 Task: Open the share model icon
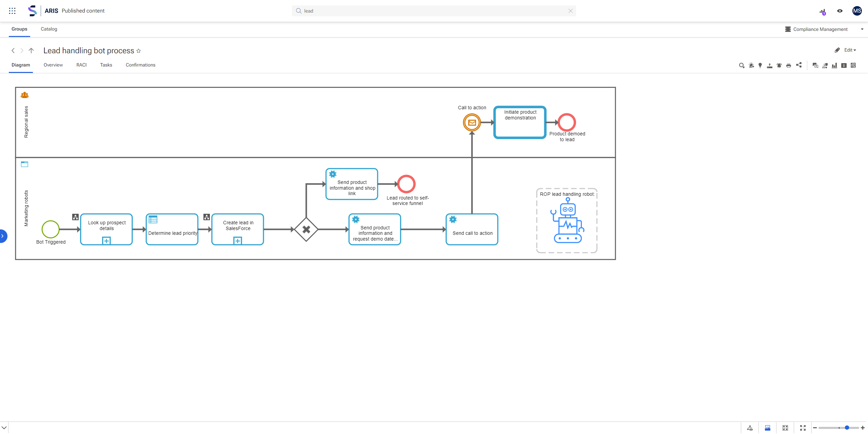tap(799, 65)
